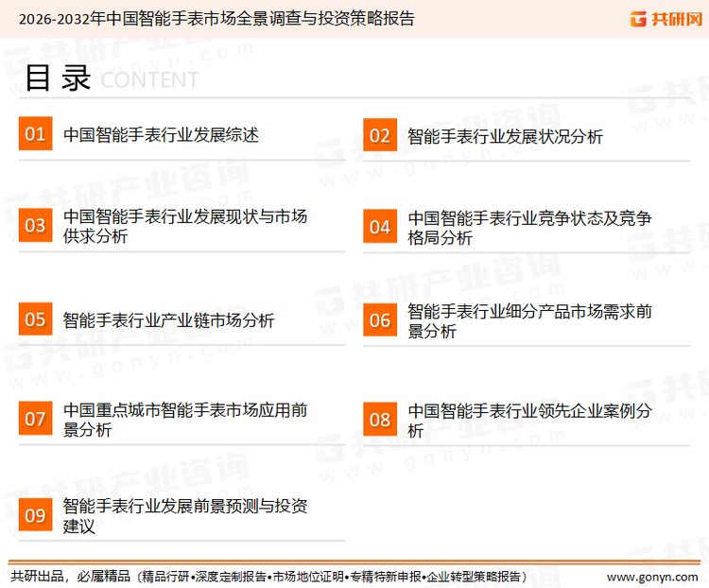This screenshot has height=588, width=709.
Task: Select the orange 08 number badge
Action: (380, 419)
